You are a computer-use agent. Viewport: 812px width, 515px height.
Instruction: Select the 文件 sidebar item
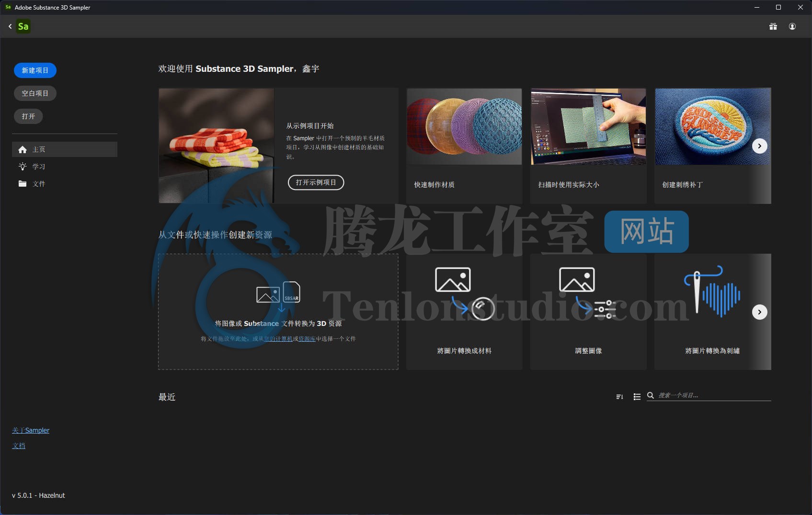click(x=65, y=184)
